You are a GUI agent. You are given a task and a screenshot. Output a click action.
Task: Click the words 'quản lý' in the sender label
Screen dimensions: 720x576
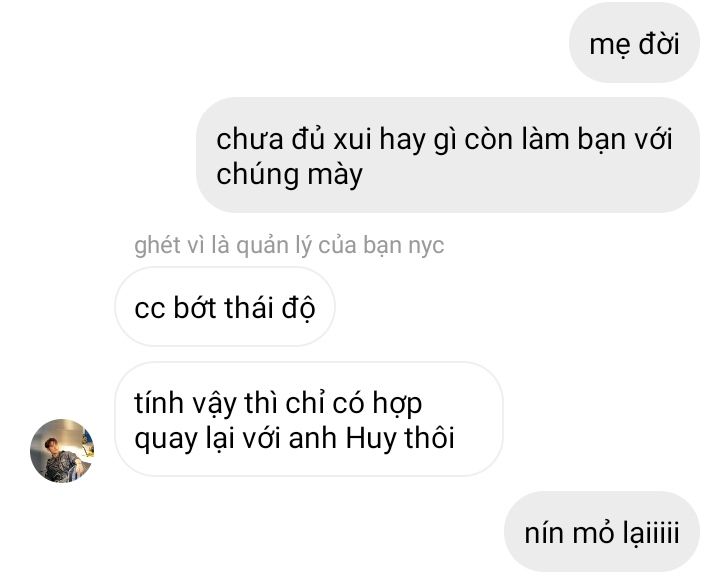274,246
